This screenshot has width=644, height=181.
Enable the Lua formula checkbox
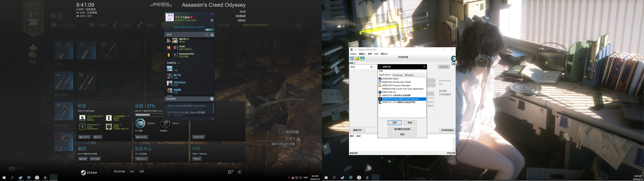tap(438, 80)
